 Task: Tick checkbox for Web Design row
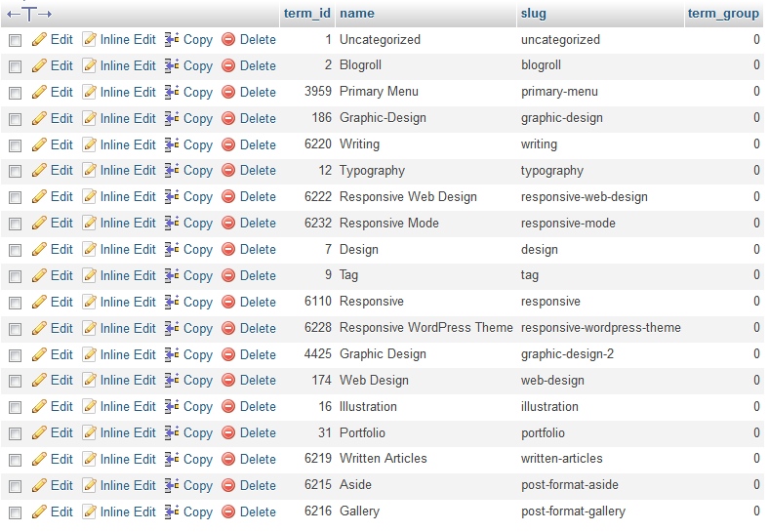(16, 382)
